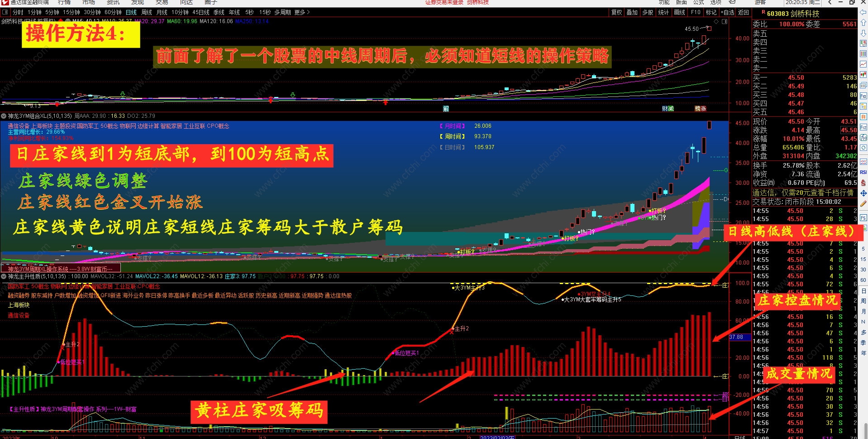Click the 标记 button

point(711,12)
